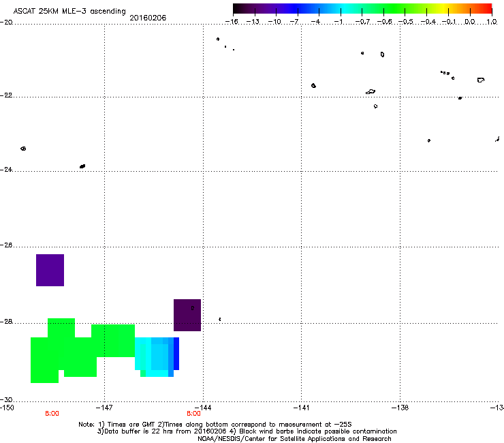This screenshot has width=504, height=443.
Task: Click the 0.0 color scale label
Action: click(470, 22)
